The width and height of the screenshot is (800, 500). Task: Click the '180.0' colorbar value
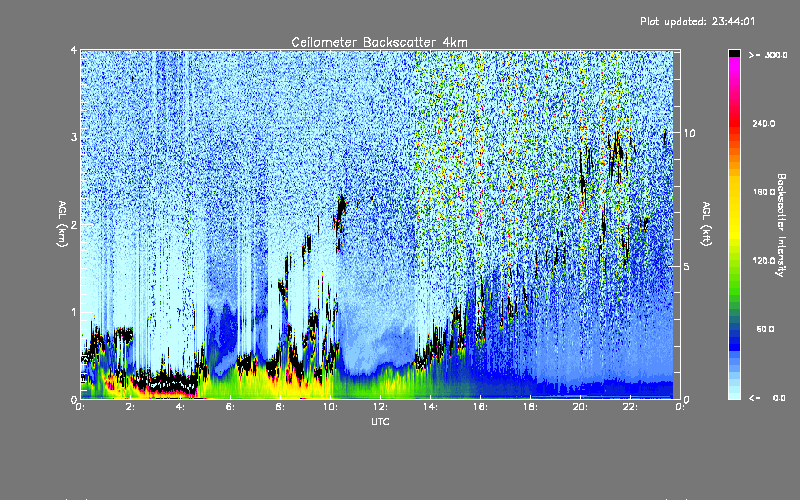pyautogui.click(x=764, y=192)
